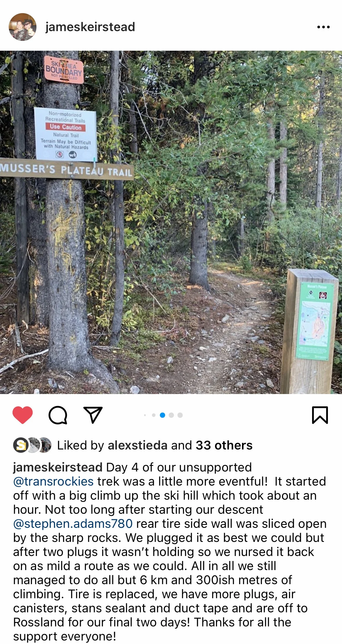Tap the third liker avatar icon
Image resolution: width=342 pixels, height=644 pixels.
pyautogui.click(x=45, y=445)
